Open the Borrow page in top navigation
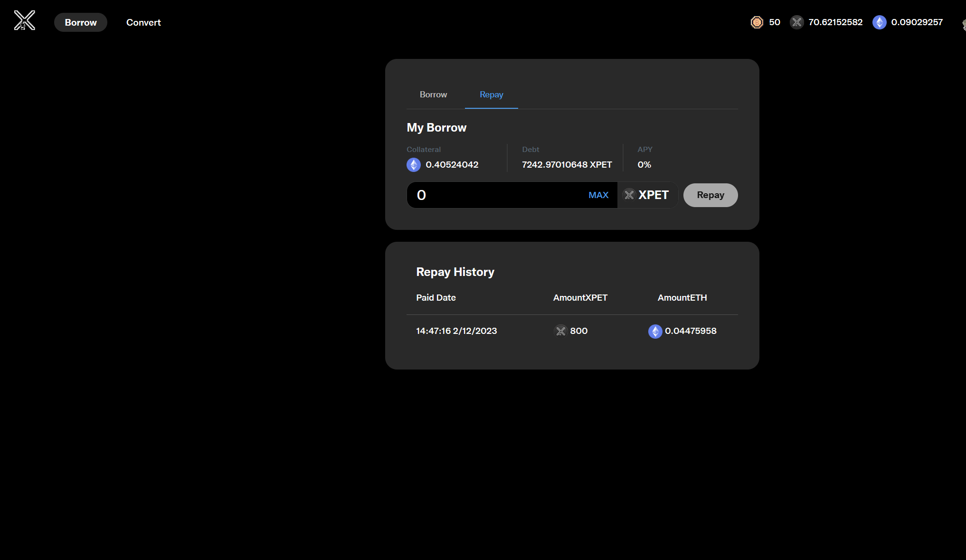Screen dimensions: 966x560 (81, 22)
